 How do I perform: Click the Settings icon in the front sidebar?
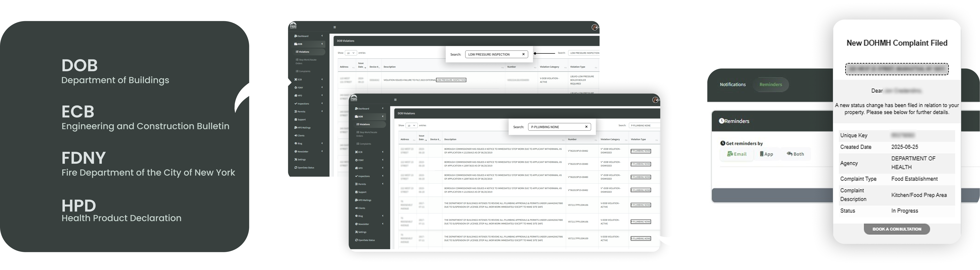[x=357, y=232]
